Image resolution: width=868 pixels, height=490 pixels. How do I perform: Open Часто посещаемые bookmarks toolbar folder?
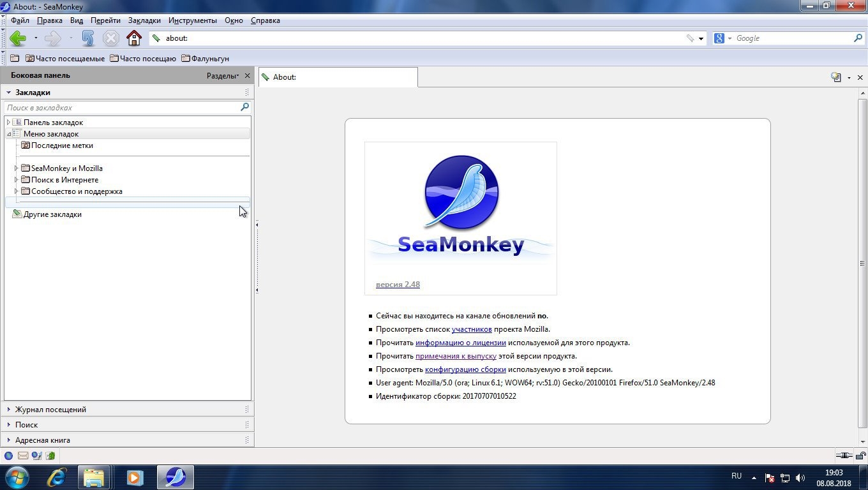click(64, 59)
